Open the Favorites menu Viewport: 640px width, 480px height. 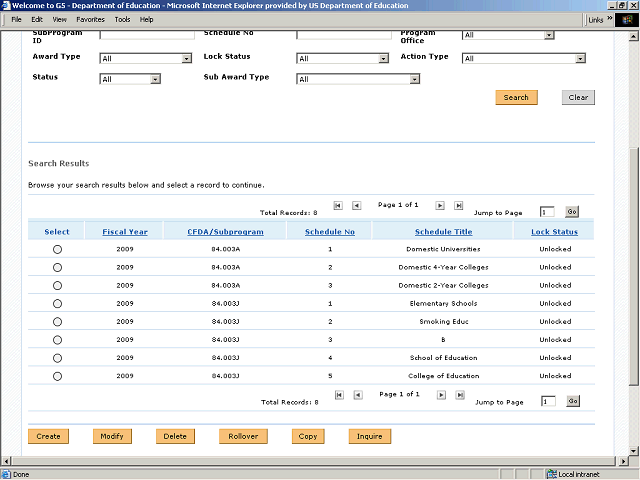click(90, 19)
